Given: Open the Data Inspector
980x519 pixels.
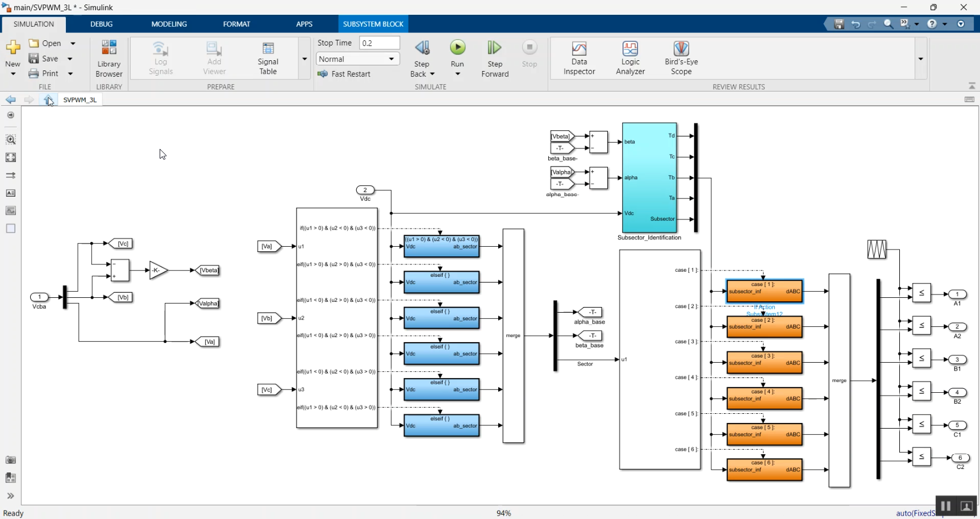Looking at the screenshot, I should 579,58.
